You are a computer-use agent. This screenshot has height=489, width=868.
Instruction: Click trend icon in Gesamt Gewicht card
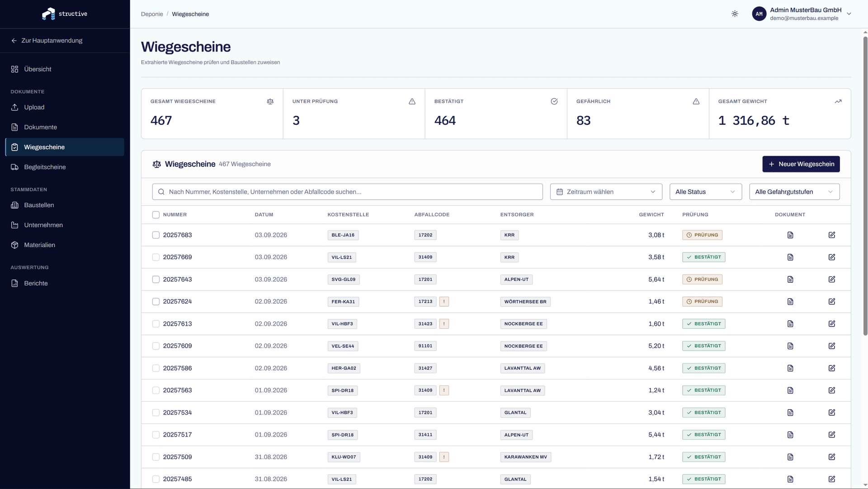click(x=838, y=101)
